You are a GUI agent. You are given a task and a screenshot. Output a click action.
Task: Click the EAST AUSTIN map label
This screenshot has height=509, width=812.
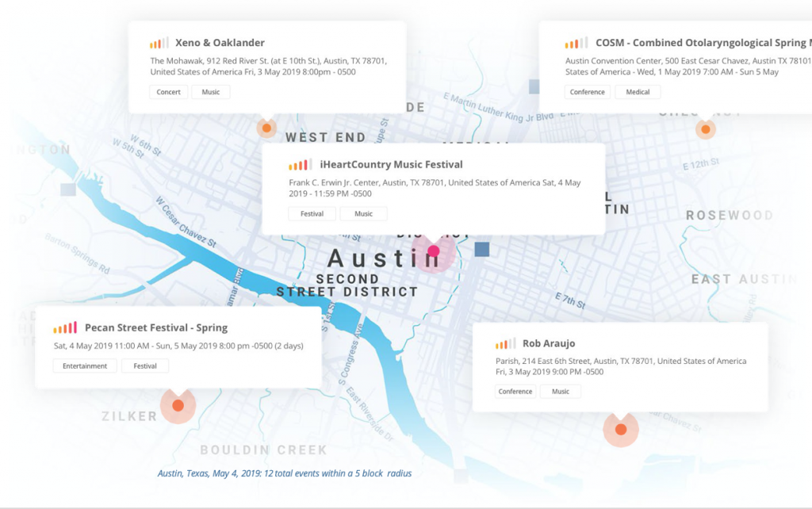coord(744,280)
